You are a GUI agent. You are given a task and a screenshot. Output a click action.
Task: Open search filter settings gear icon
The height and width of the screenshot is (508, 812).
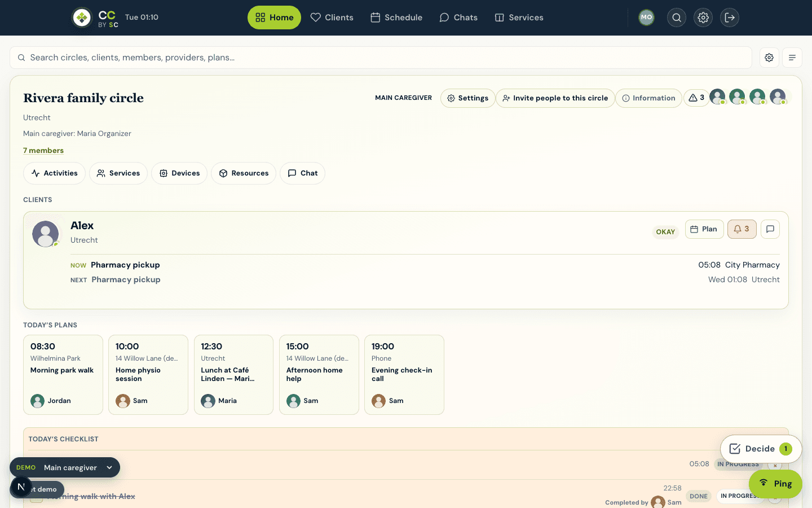coord(769,58)
